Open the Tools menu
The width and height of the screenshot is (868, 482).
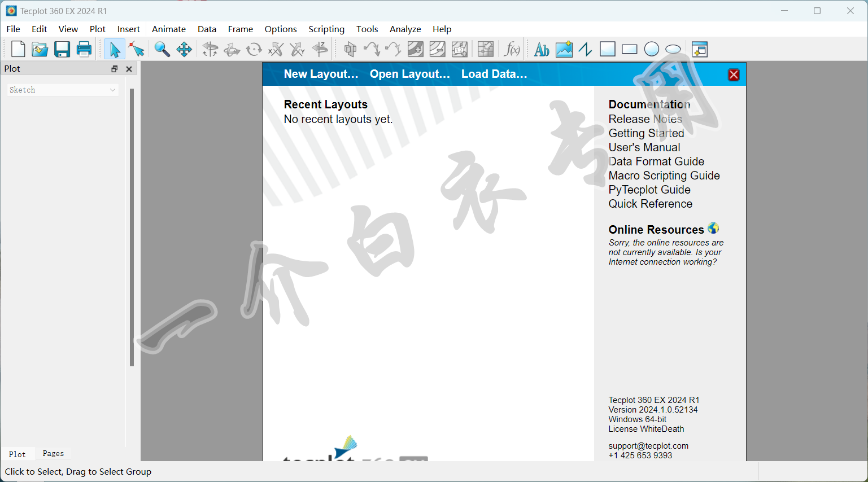click(x=367, y=29)
